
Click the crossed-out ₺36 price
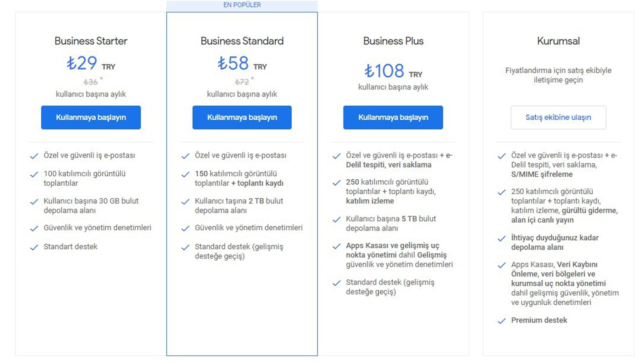pyautogui.click(x=91, y=82)
